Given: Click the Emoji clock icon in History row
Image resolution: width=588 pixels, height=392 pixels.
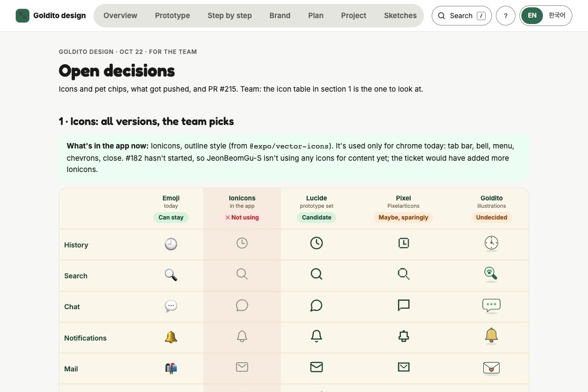Looking at the screenshot, I should click(x=171, y=244).
